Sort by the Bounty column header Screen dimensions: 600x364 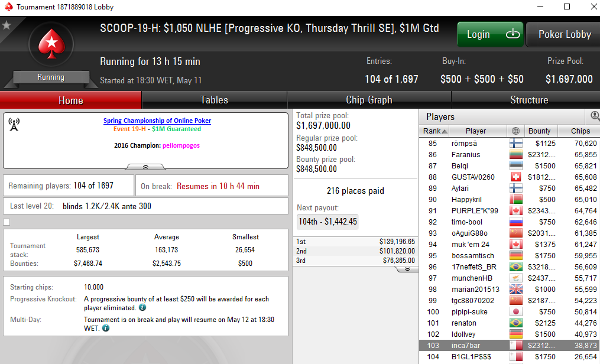(x=541, y=131)
